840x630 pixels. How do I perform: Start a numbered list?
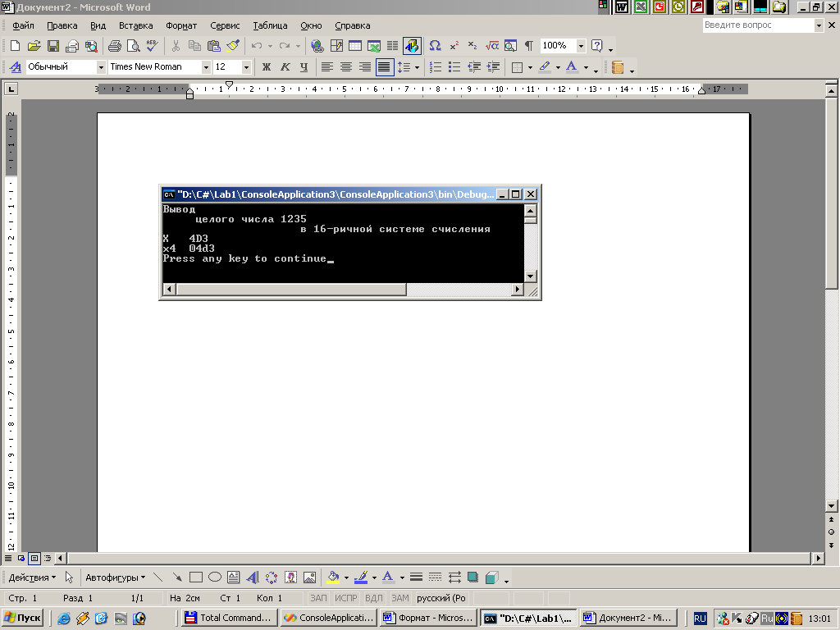(x=436, y=67)
